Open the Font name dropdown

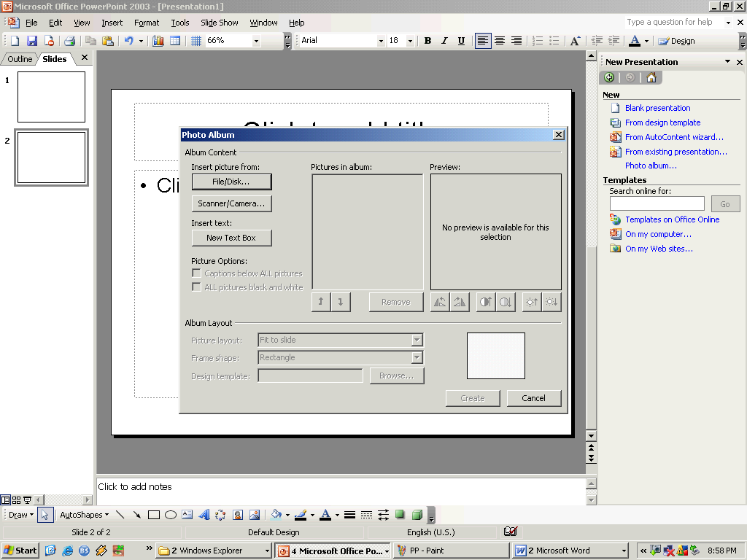click(381, 41)
